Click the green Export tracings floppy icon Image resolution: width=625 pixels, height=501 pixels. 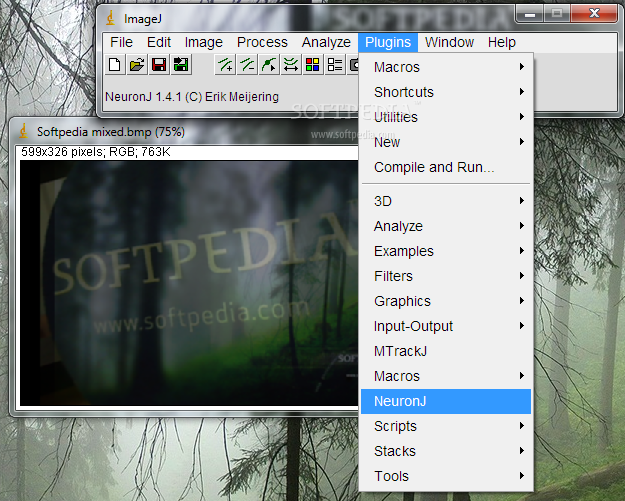[181, 65]
